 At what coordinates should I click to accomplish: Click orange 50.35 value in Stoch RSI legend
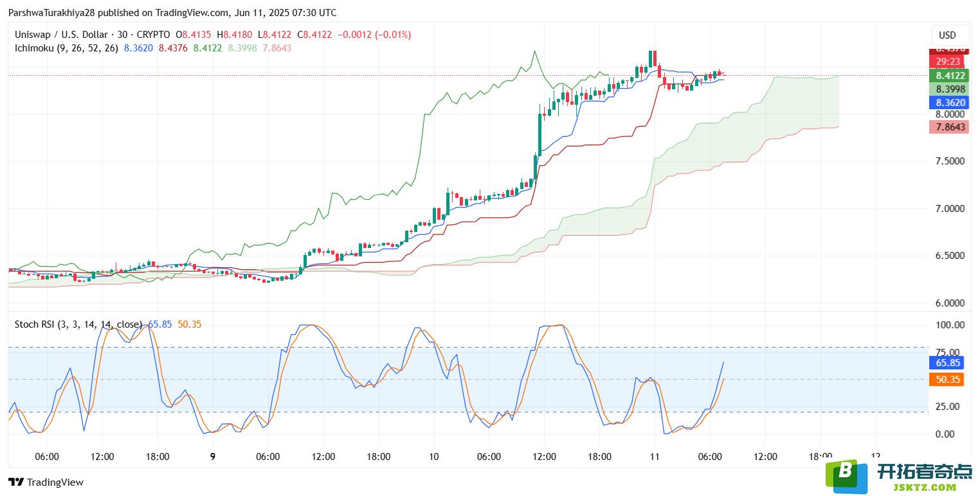click(x=189, y=324)
